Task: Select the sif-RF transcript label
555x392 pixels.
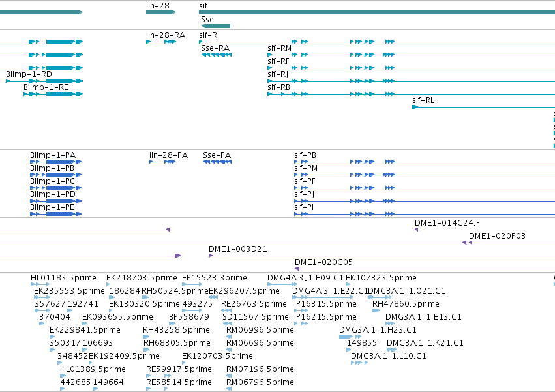Action: [278, 61]
